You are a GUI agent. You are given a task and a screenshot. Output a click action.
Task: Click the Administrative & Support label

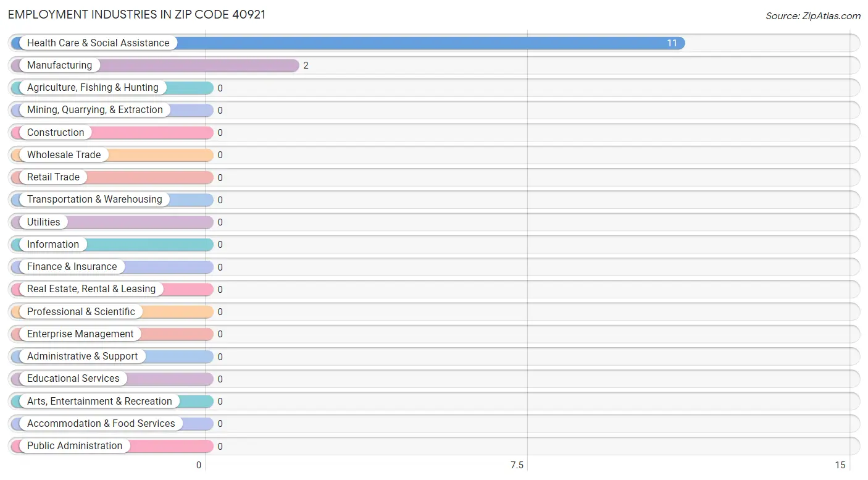pyautogui.click(x=83, y=356)
